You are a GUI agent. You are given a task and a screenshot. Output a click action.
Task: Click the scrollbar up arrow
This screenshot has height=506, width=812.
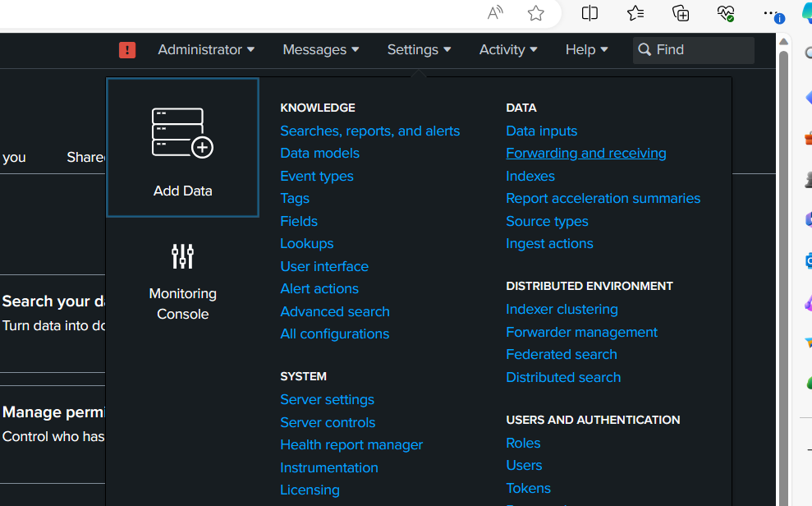tap(783, 41)
